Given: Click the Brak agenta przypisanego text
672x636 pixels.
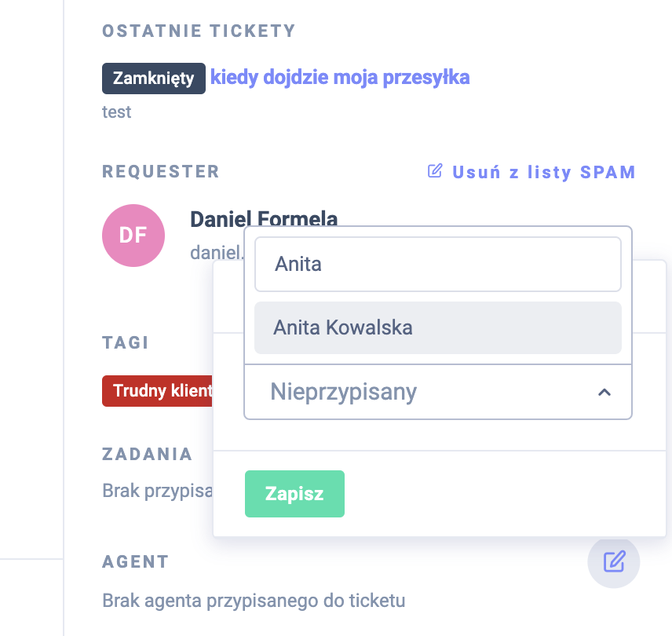Looking at the screenshot, I should [254, 601].
